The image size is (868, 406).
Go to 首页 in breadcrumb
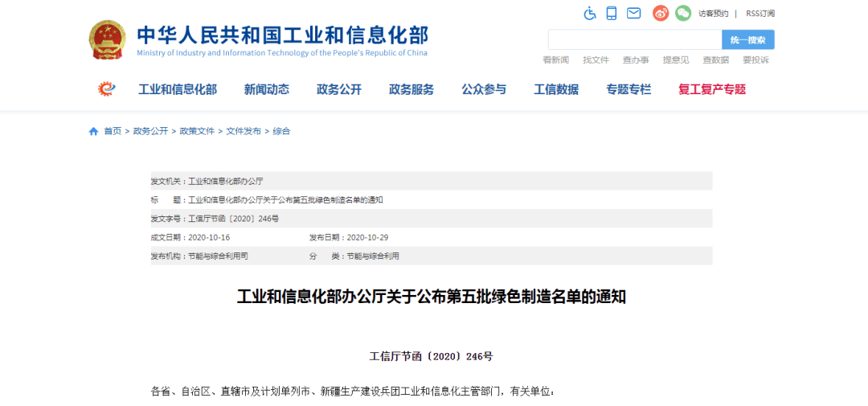[113, 131]
